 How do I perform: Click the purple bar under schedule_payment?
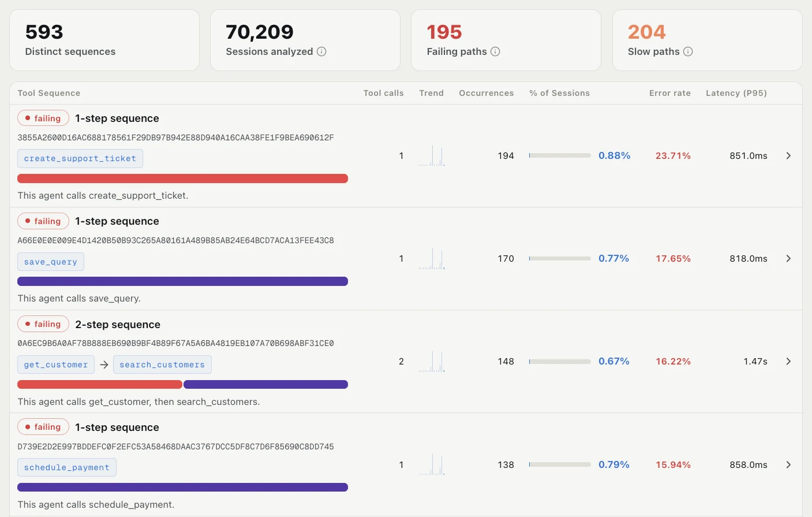click(183, 488)
